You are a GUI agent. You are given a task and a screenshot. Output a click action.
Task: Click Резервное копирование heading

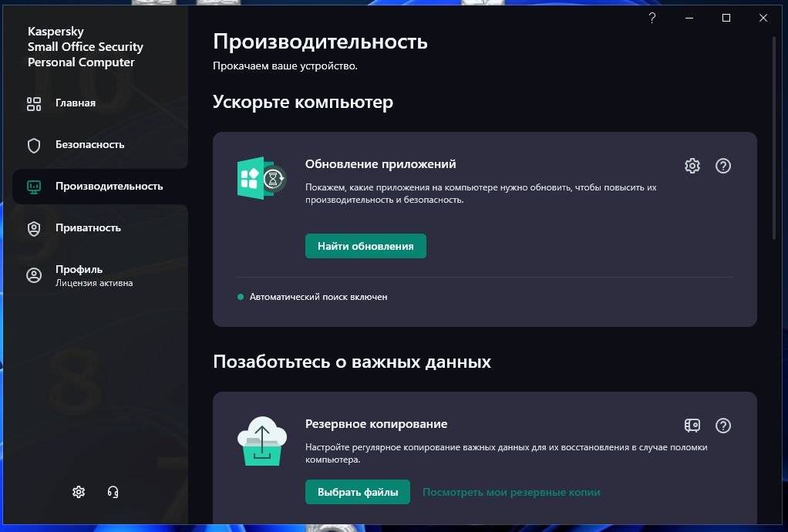pos(376,423)
